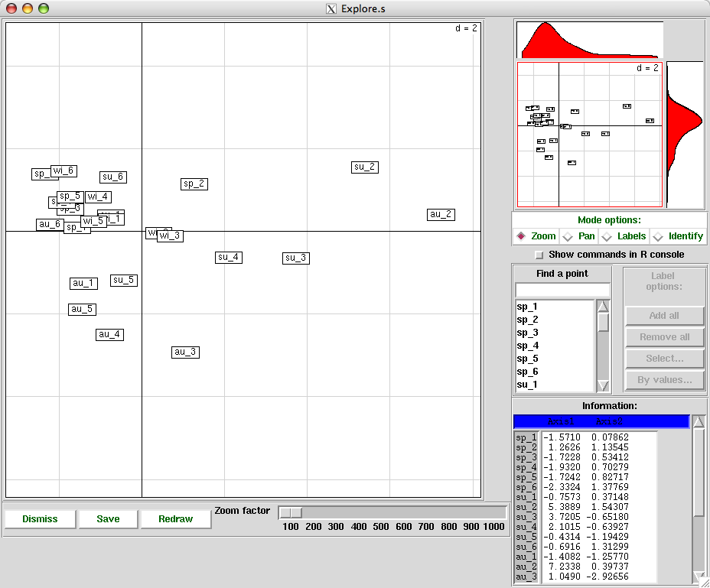
Task: Toggle Show commands in R console
Action: [539, 255]
